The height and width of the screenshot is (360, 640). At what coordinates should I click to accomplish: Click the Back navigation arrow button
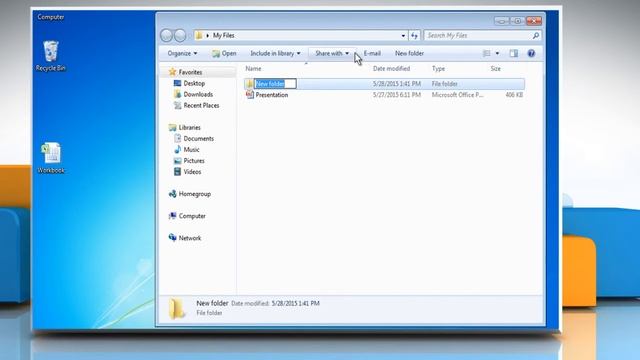click(x=167, y=36)
